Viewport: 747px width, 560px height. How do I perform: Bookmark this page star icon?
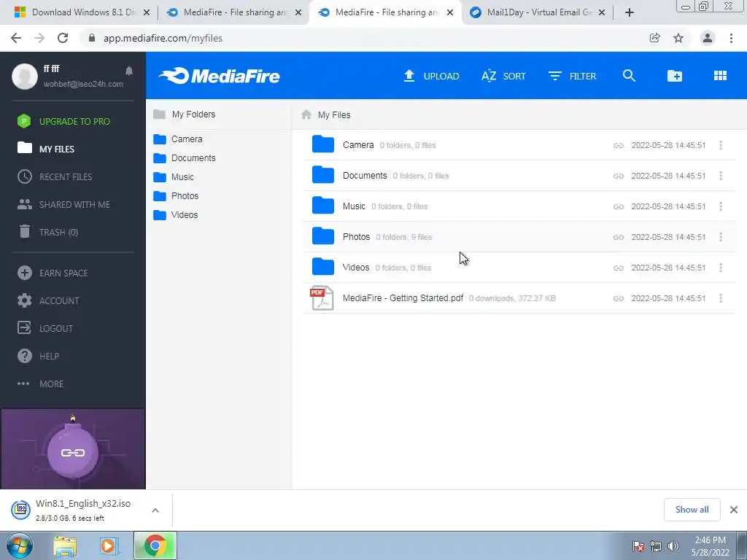(x=678, y=38)
